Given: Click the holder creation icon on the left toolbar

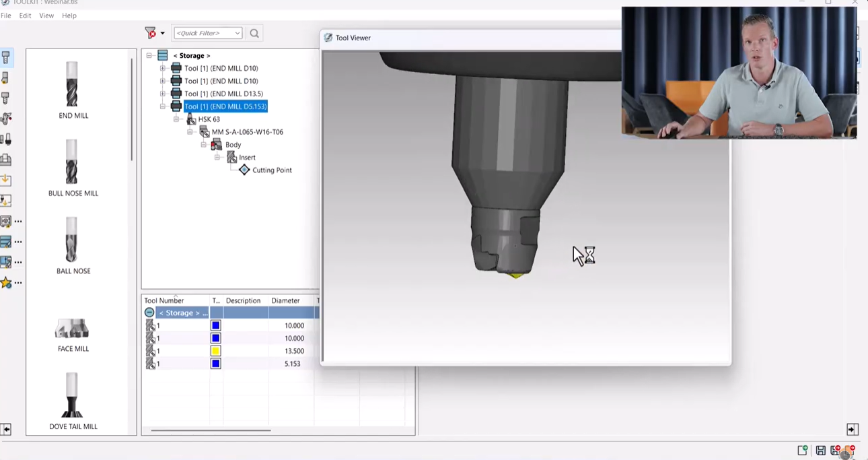Looking at the screenshot, I should 7,160.
